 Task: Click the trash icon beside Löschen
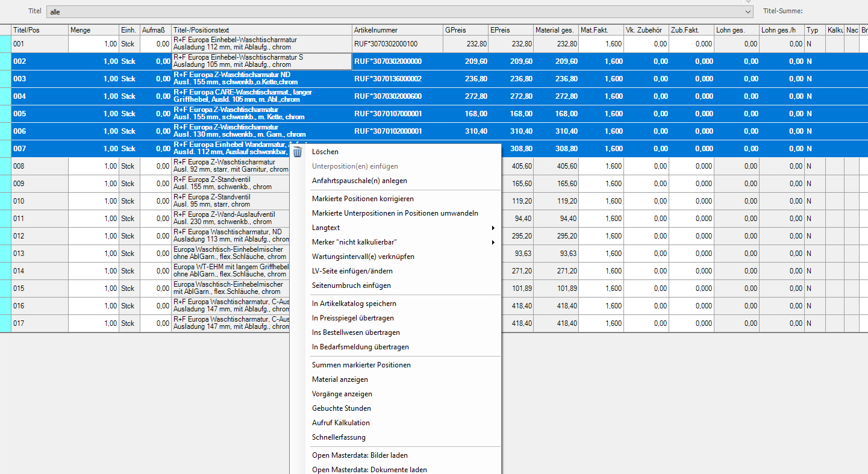(x=298, y=152)
